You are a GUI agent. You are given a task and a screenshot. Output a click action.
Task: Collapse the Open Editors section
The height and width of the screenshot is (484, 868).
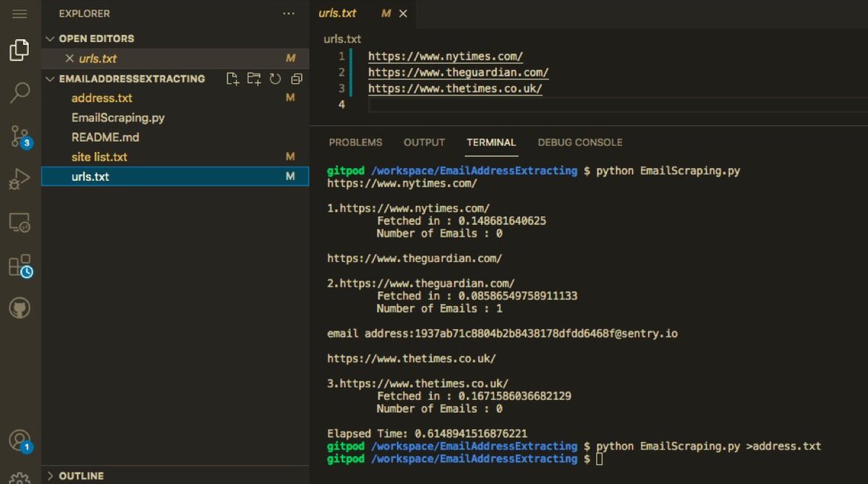coord(50,38)
